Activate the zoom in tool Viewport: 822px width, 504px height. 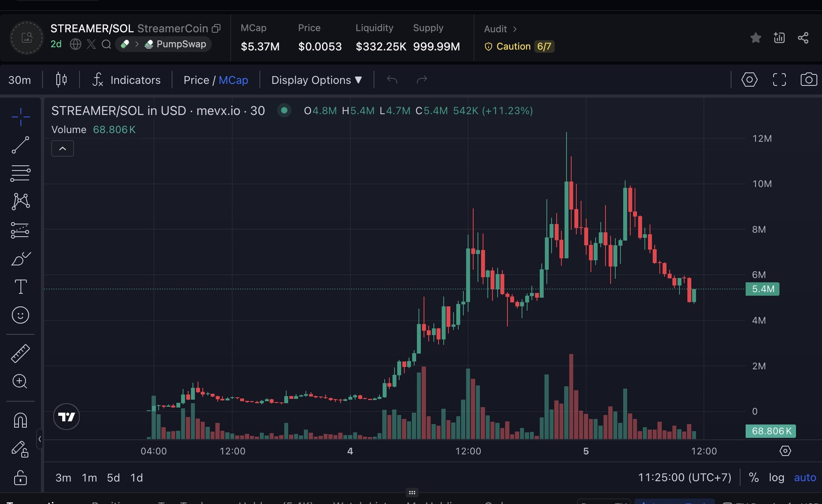point(20,381)
